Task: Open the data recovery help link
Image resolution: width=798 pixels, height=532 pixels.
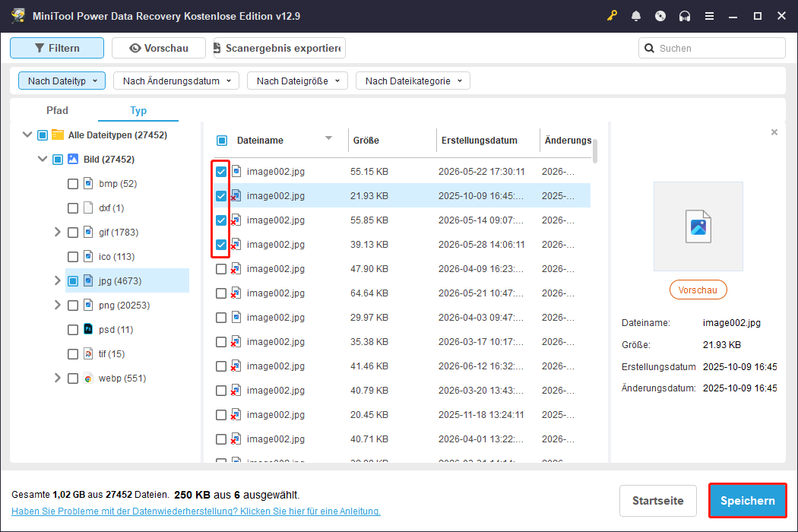Action: [x=196, y=511]
